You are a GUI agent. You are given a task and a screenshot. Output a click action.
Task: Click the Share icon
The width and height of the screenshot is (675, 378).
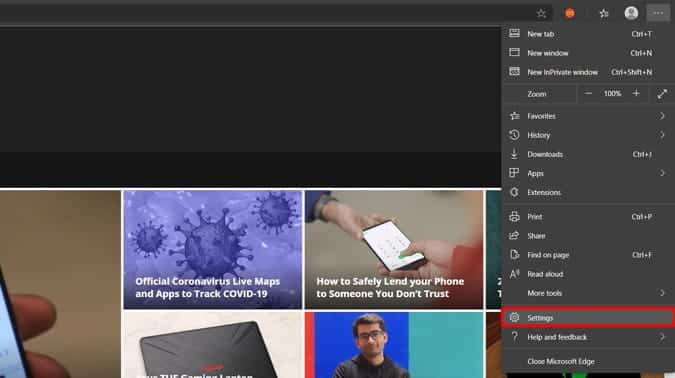point(514,235)
